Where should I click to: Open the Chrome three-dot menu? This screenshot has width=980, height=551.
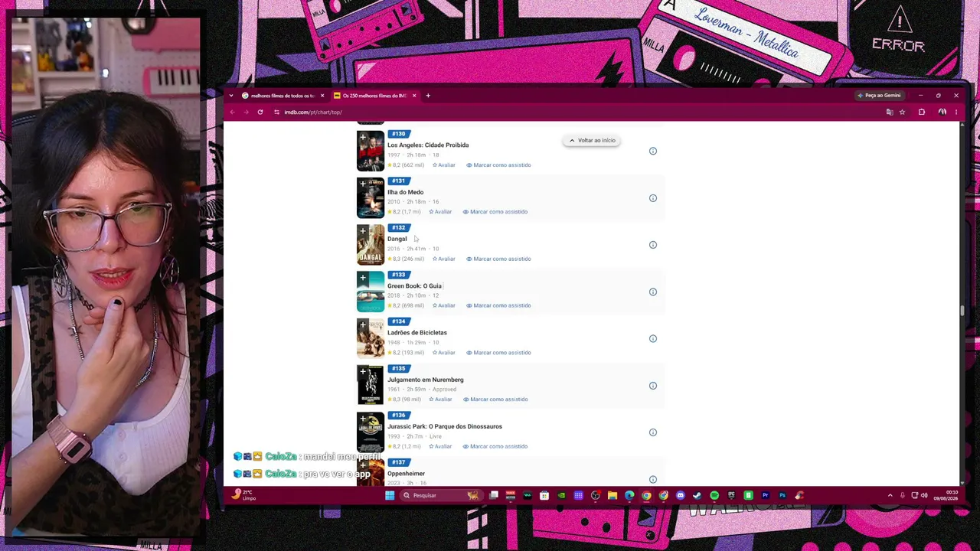955,112
